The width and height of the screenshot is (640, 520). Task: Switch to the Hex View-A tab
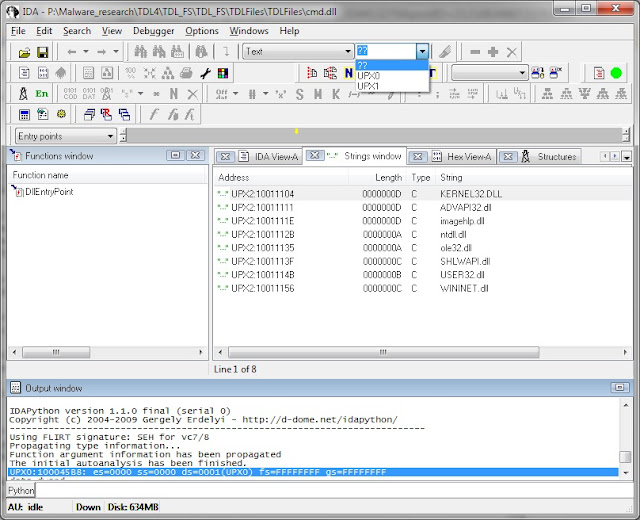click(468, 157)
